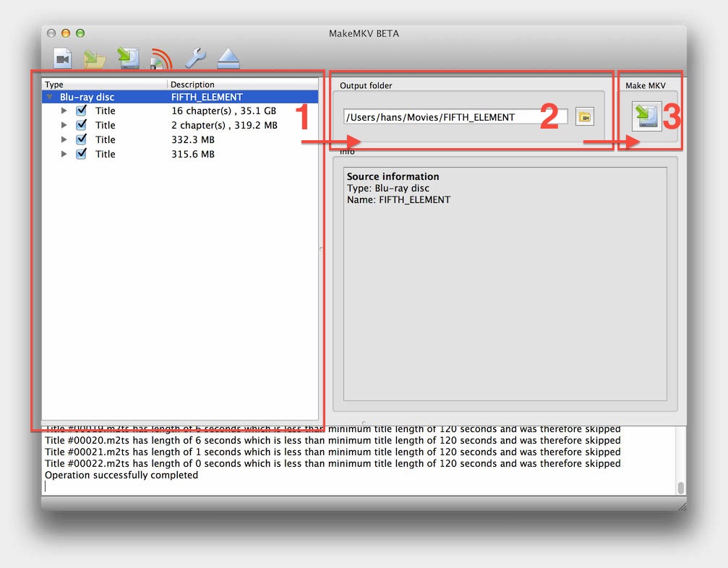Viewport: 728px width, 568px height.
Task: Toggle the 315.6 MB title checkbox
Action: point(81,154)
